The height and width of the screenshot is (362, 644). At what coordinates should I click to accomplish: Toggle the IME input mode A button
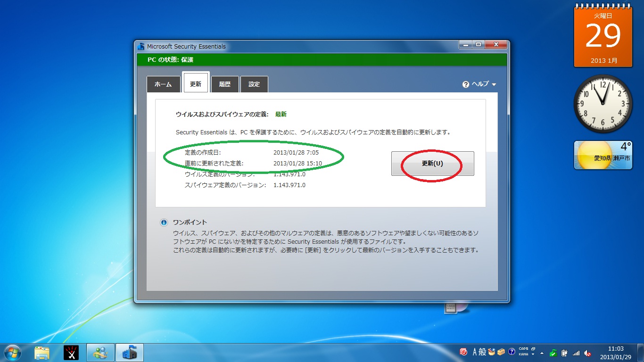pyautogui.click(x=475, y=352)
